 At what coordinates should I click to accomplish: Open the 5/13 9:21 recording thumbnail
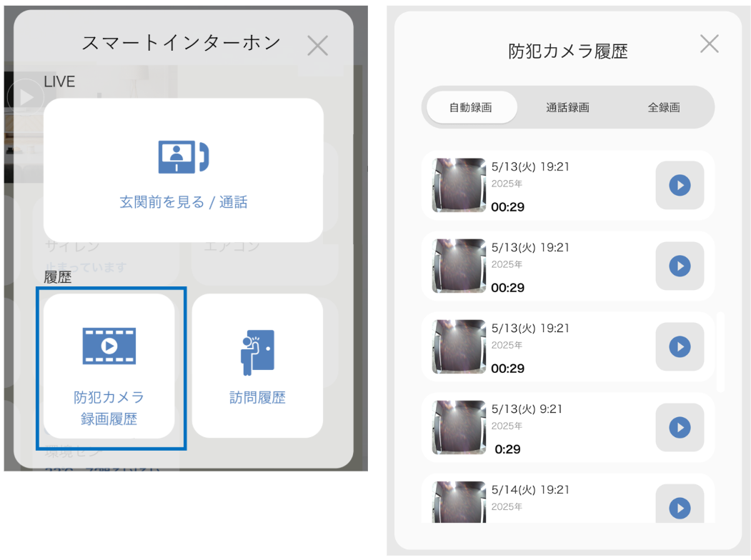tap(459, 428)
